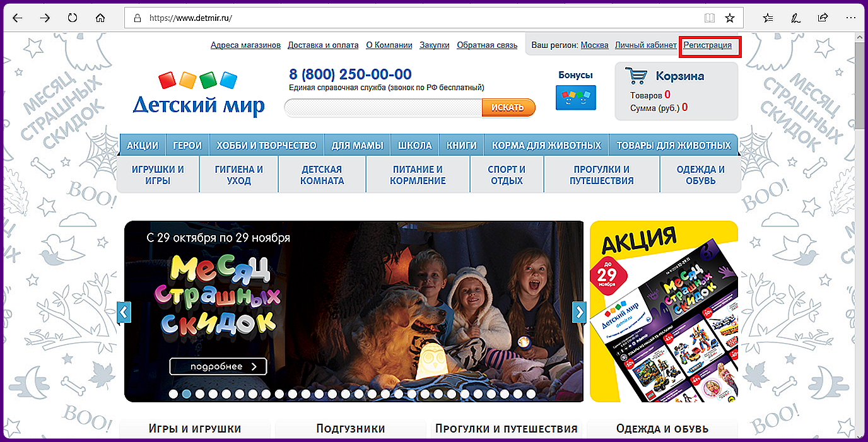Click the site search field
This screenshot has height=442, width=868.
click(x=383, y=108)
